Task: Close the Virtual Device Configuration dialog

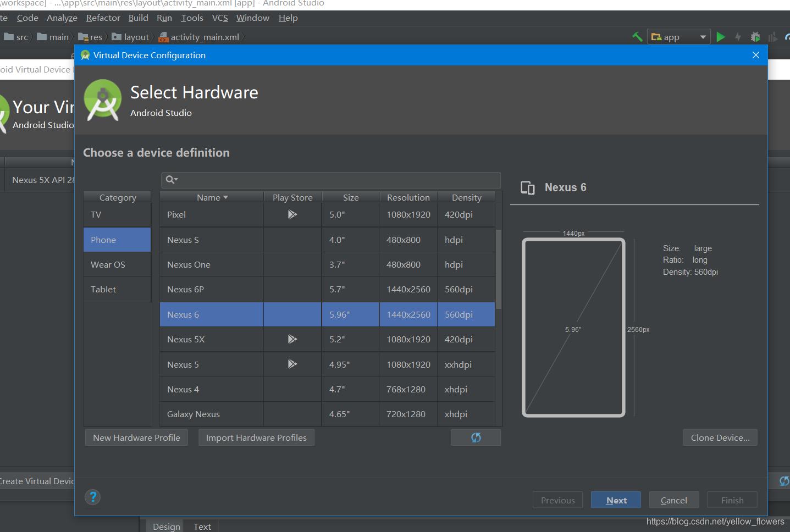Action: tap(756, 55)
